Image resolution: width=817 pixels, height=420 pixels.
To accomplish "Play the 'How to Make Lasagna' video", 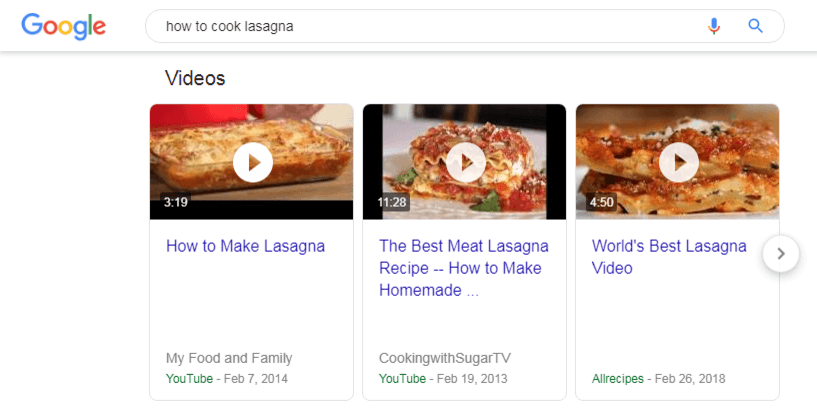I will [x=253, y=163].
